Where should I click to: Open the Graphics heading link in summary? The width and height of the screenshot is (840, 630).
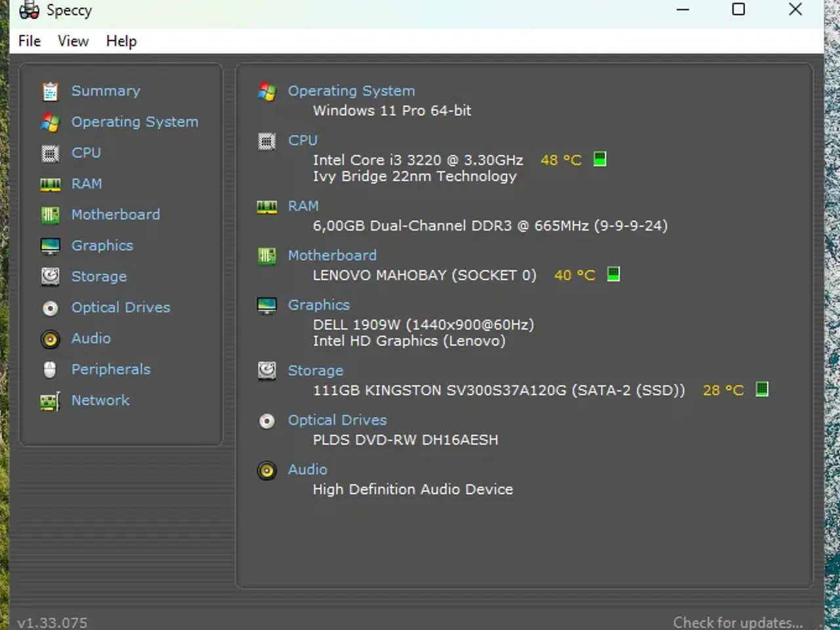pyautogui.click(x=319, y=305)
